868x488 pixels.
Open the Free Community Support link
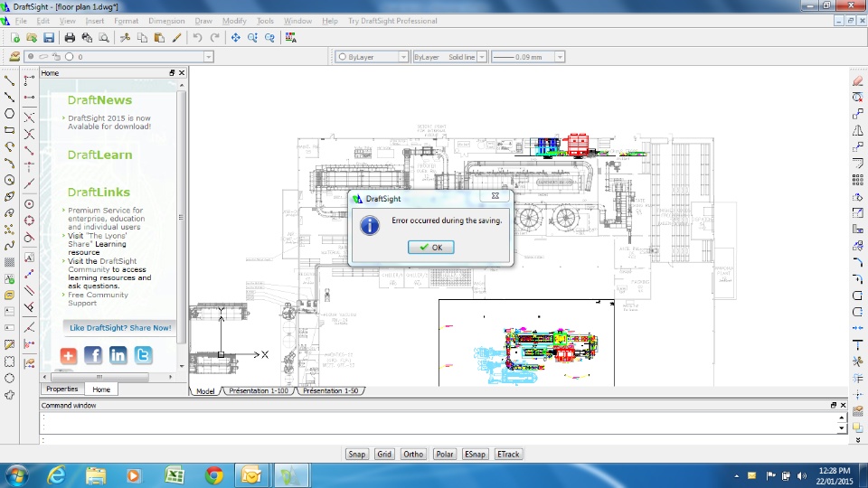tap(98, 299)
